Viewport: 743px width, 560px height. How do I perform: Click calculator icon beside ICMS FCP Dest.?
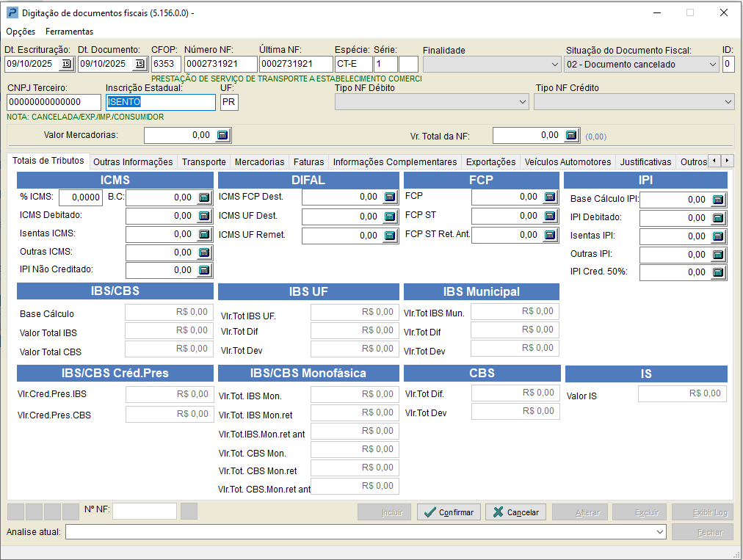[x=391, y=197]
